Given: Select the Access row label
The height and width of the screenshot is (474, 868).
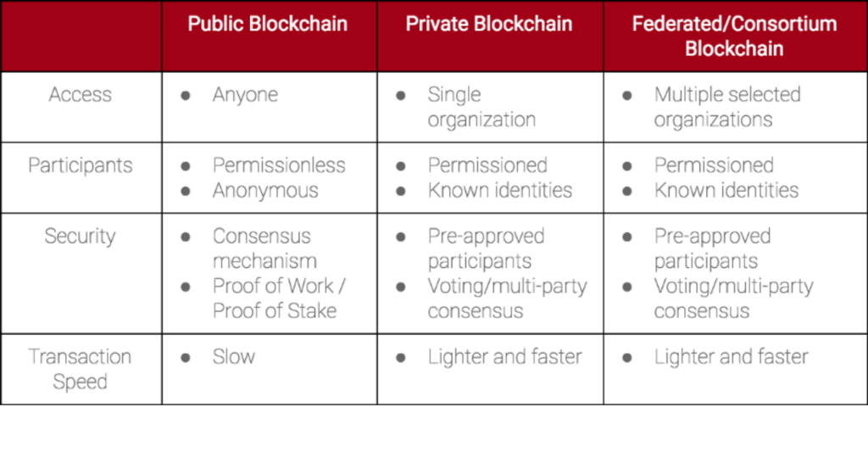Looking at the screenshot, I should pos(81,95).
